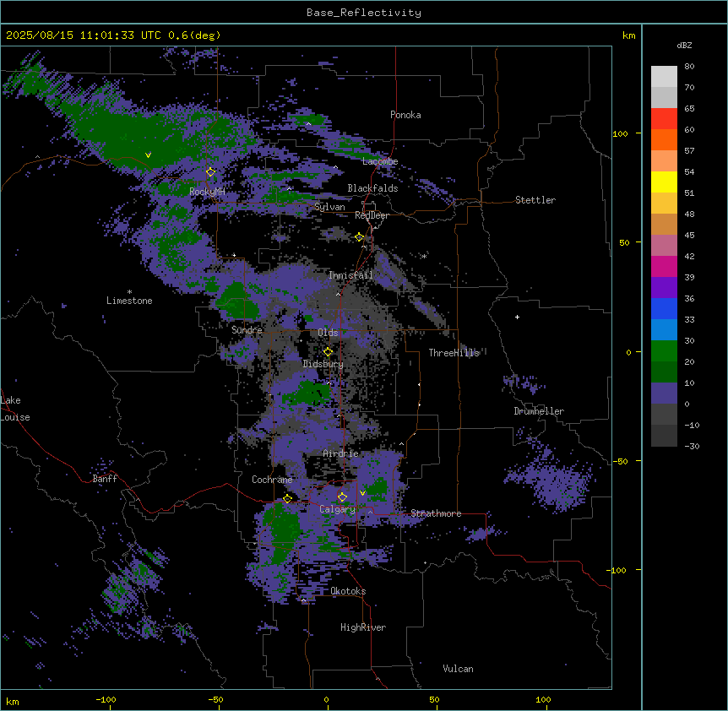Image resolution: width=728 pixels, height=711 pixels.
Task: Click the km unit label at top right
Action: pos(628,35)
